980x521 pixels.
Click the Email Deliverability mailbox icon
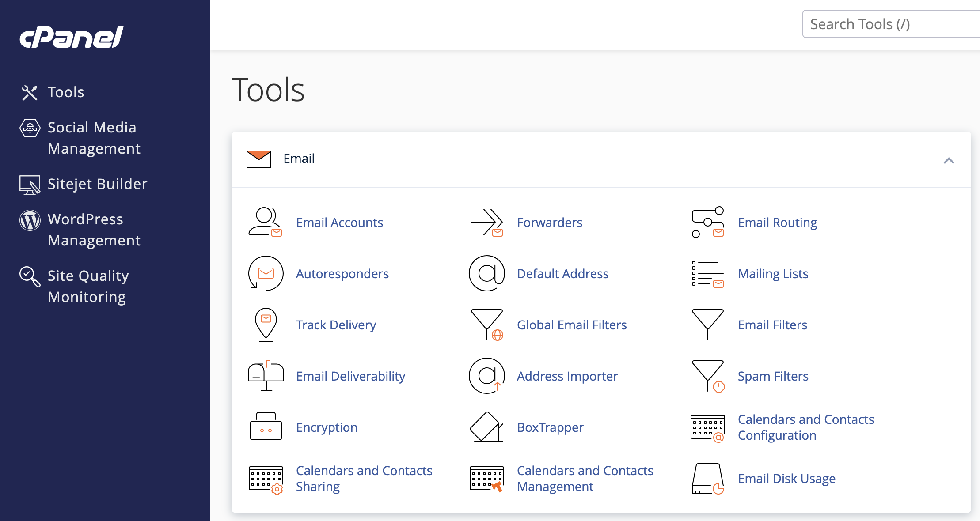click(x=266, y=376)
